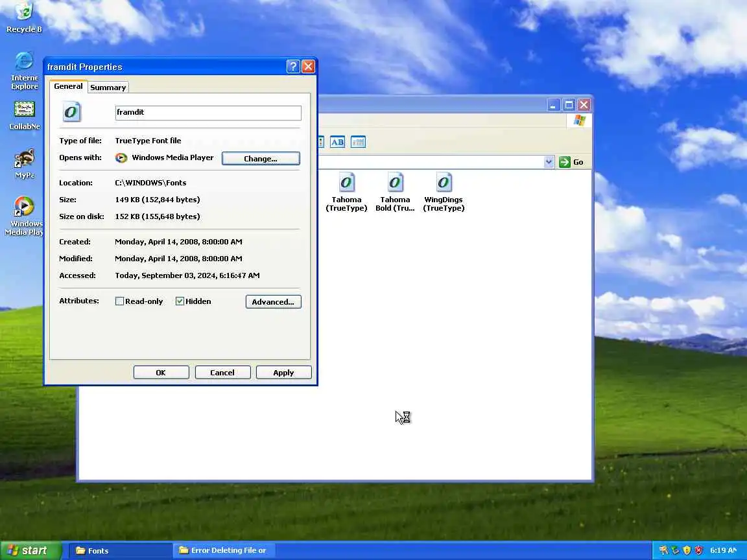Open Internet Explorer desktop icon

tap(24, 61)
